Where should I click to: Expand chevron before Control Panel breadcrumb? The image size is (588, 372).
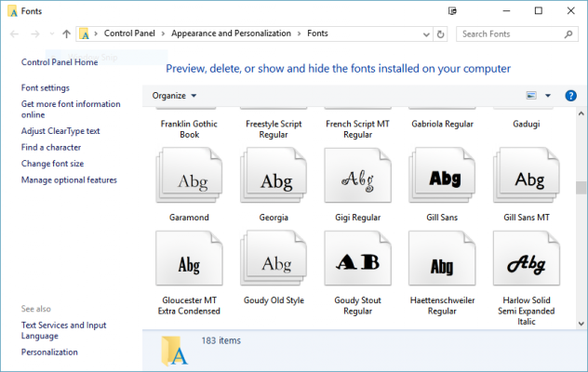click(x=96, y=33)
